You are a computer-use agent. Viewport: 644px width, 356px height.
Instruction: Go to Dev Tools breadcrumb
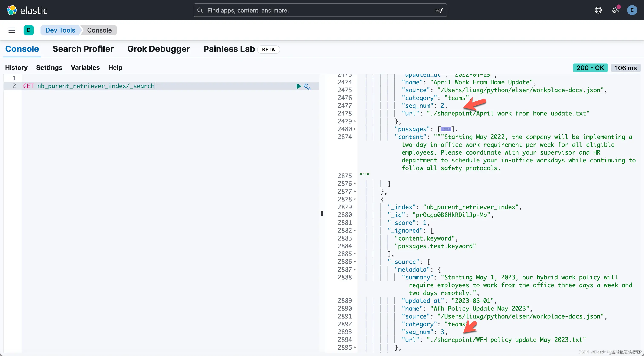pyautogui.click(x=60, y=30)
